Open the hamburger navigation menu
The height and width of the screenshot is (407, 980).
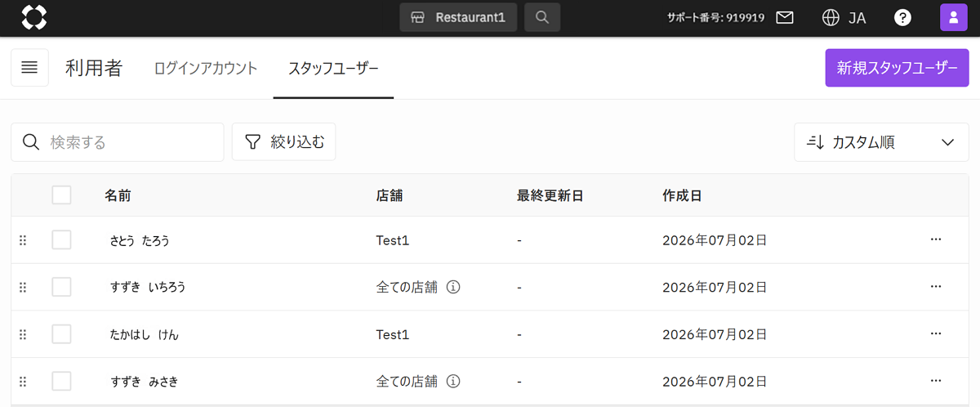click(x=29, y=68)
